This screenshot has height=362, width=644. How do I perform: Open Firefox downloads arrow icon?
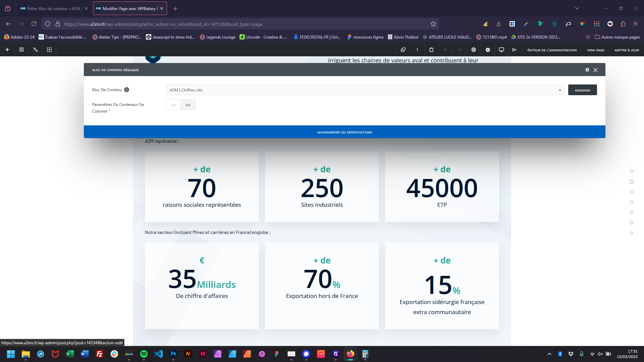(x=499, y=24)
